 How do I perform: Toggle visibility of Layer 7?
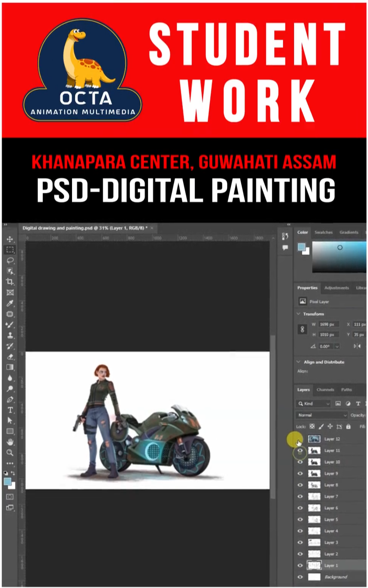pyautogui.click(x=300, y=496)
